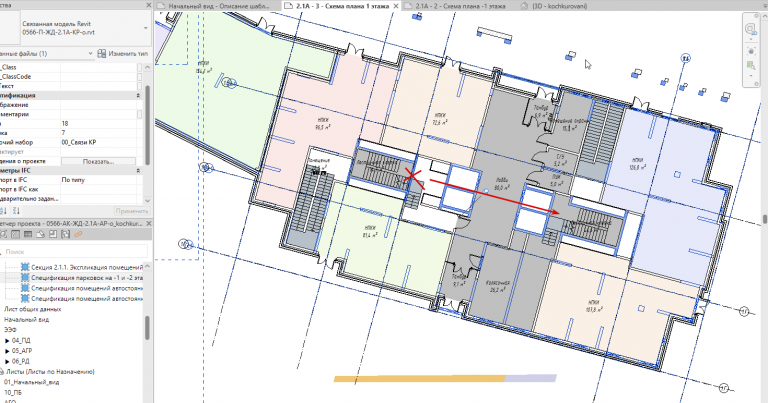Expand 05_АГР tree node

click(x=7, y=351)
